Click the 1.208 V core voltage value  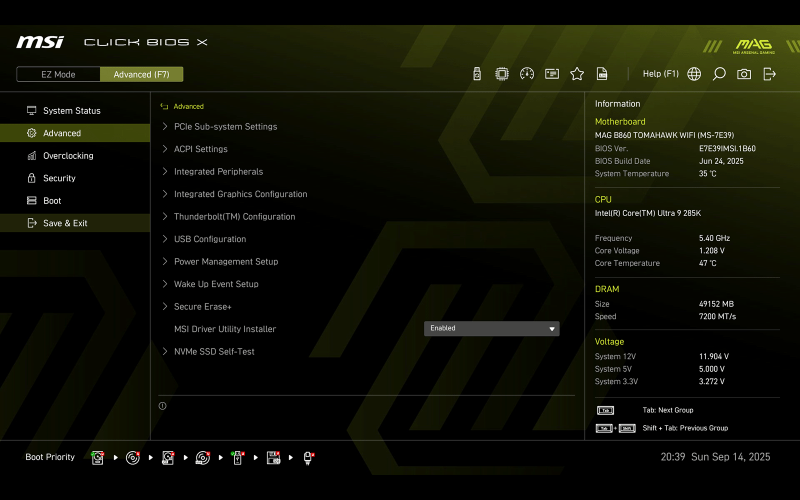point(711,251)
